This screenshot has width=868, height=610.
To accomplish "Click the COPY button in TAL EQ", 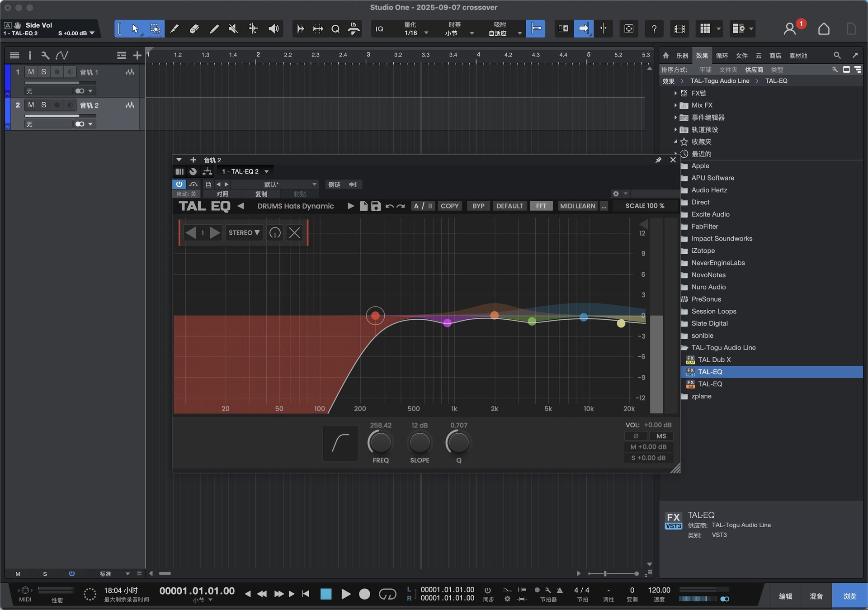I will coord(449,206).
